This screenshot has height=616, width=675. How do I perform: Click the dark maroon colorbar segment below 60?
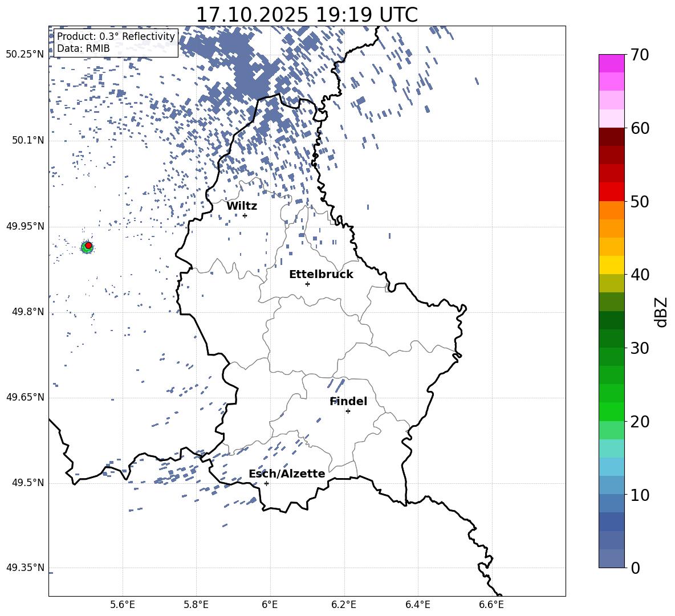(611, 137)
